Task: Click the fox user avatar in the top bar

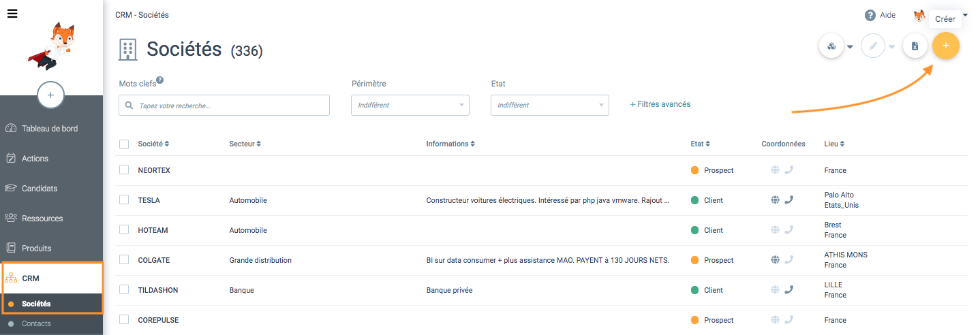Action: point(920,15)
